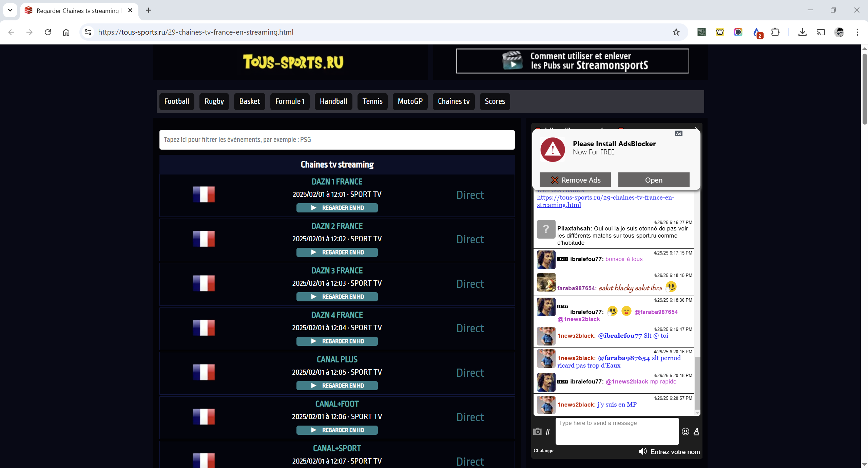This screenshot has height=468, width=868.
Task: Close the AdsBlocker popup with X
Action: pos(697,128)
